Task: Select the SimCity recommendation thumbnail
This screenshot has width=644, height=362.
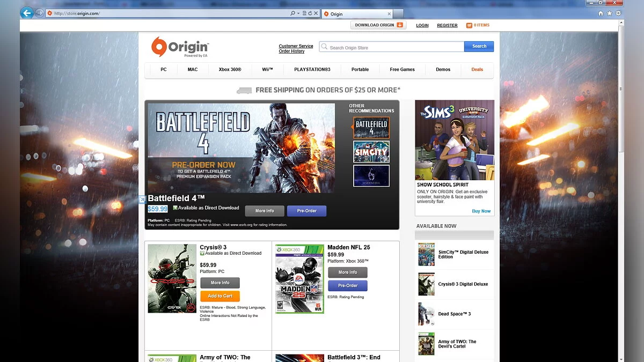Action: coord(371,152)
